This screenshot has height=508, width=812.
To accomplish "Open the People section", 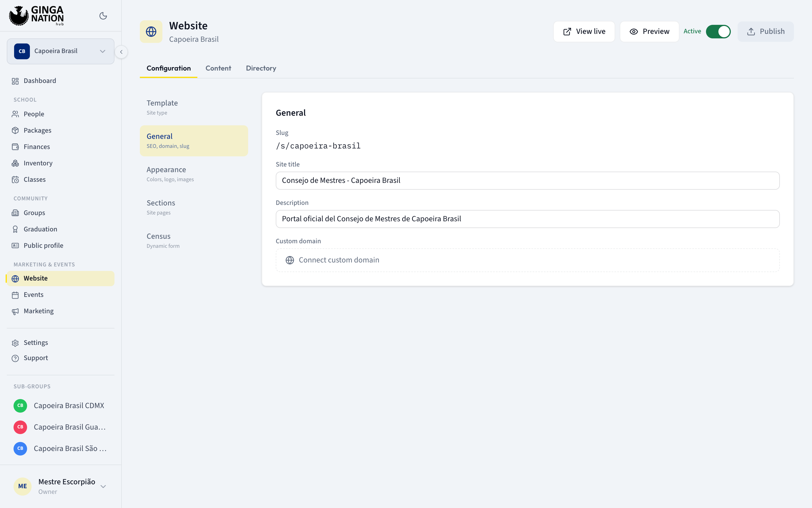I will point(60,114).
